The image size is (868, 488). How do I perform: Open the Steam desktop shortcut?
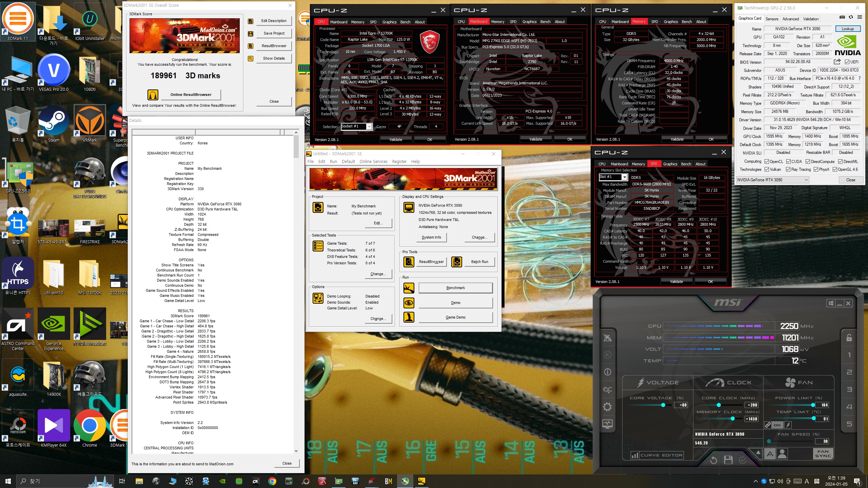coord(54,124)
